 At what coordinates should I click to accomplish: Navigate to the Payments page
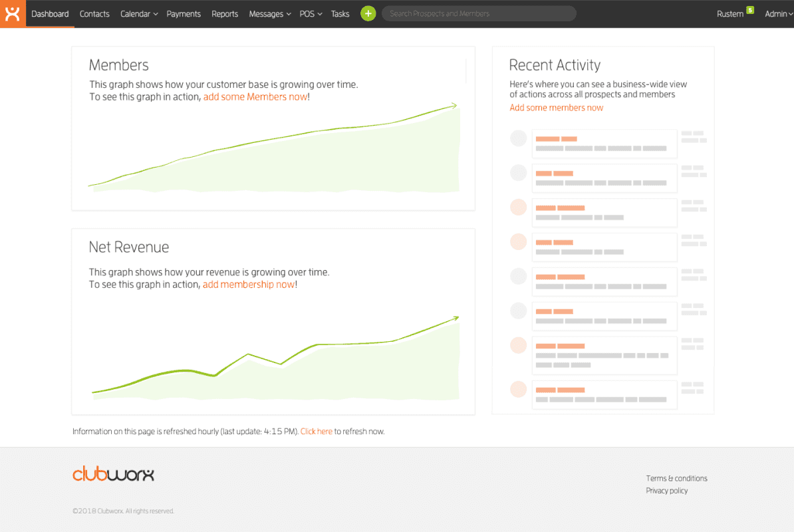pos(184,13)
